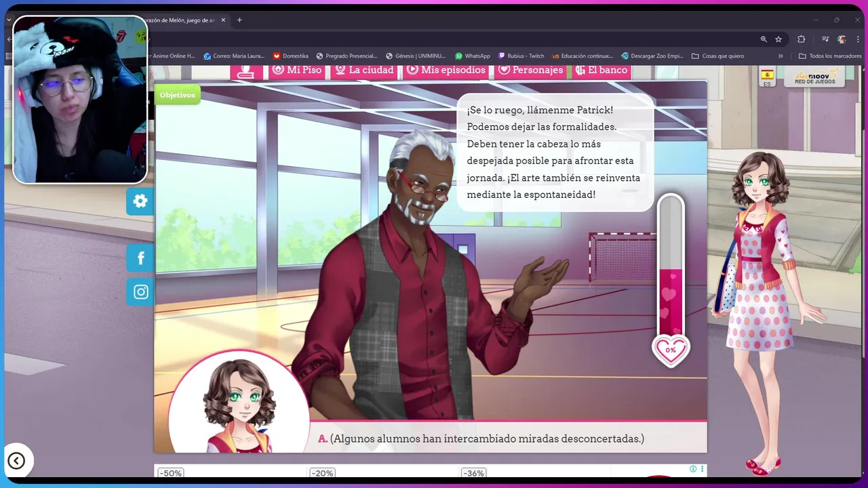
Task: Bookmark this page with the star
Action: pyautogui.click(x=778, y=39)
